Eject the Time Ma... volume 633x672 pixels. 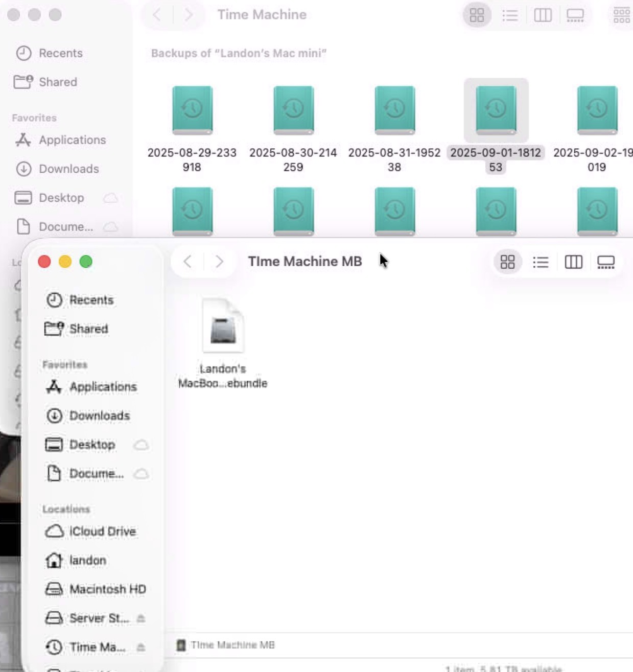(x=141, y=647)
